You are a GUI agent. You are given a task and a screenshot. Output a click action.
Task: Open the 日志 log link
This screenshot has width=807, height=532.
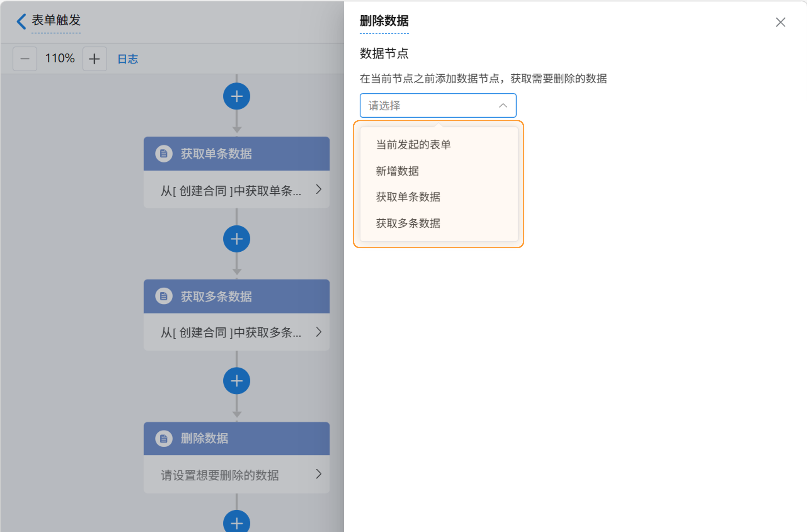[128, 59]
